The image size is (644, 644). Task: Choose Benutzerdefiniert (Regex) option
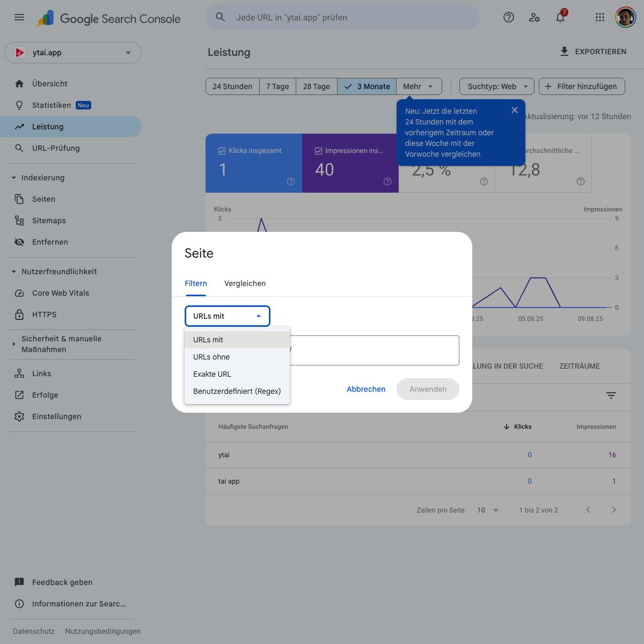[237, 391]
